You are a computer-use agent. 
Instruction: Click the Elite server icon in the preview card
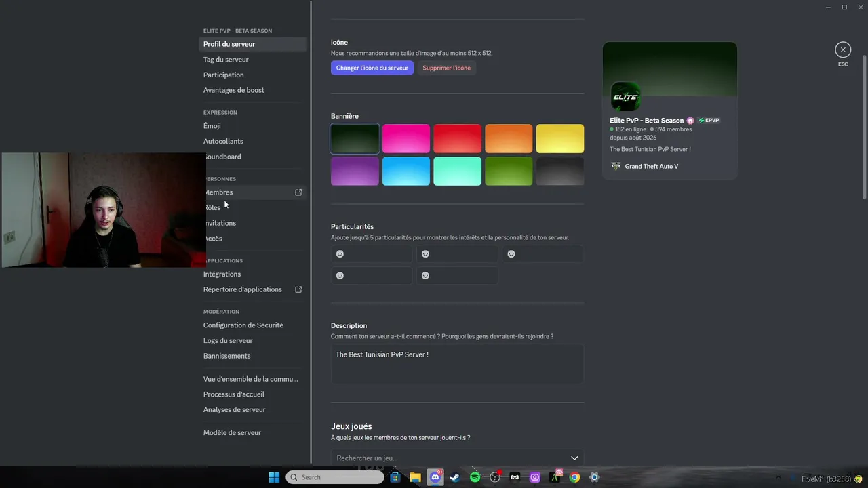click(x=625, y=97)
